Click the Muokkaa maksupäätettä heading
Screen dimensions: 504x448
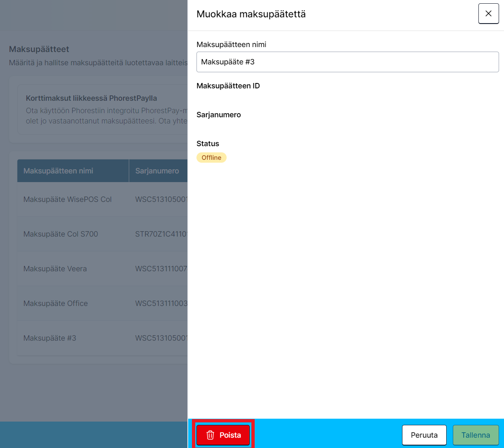pyautogui.click(x=251, y=14)
